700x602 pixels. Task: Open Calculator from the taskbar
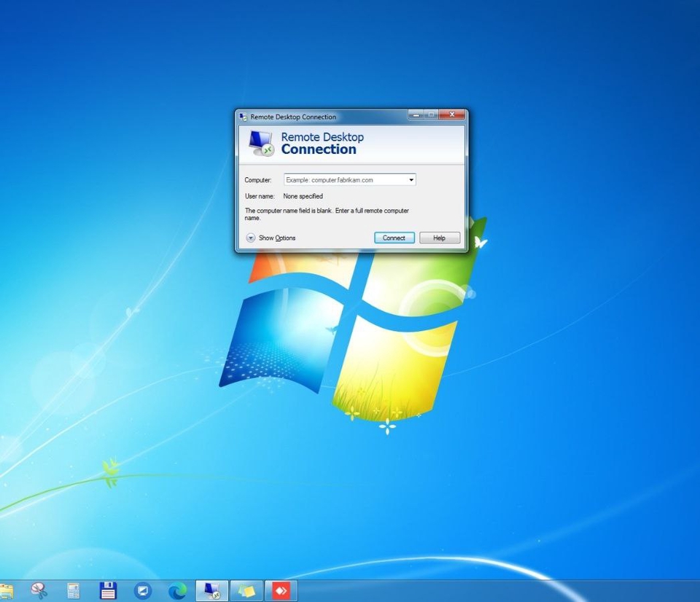pyautogui.click(x=73, y=591)
